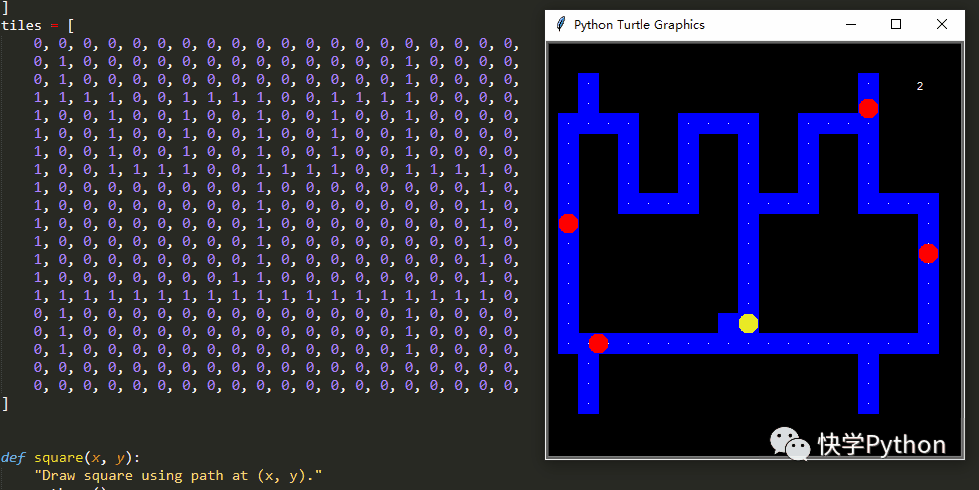Screen dimensions: 979x490
Task: Click the 'def' keyword in the code
Action: point(13,458)
